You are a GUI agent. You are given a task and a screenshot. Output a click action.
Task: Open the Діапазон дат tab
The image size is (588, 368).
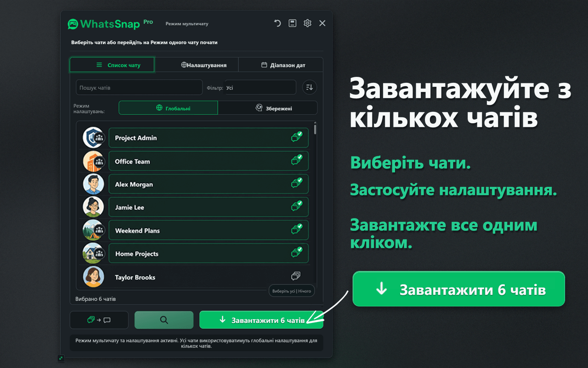pos(281,65)
